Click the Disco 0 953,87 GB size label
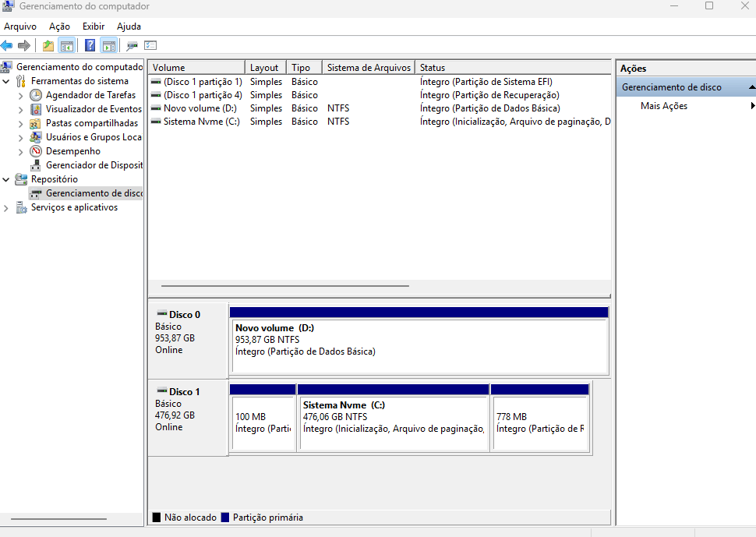Screen dimensions: 756x537 (175, 338)
